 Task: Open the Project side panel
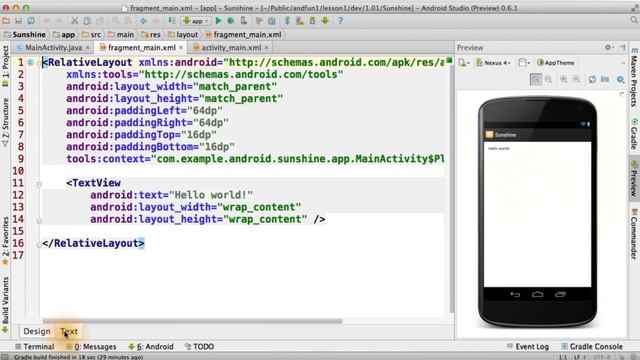[5, 65]
